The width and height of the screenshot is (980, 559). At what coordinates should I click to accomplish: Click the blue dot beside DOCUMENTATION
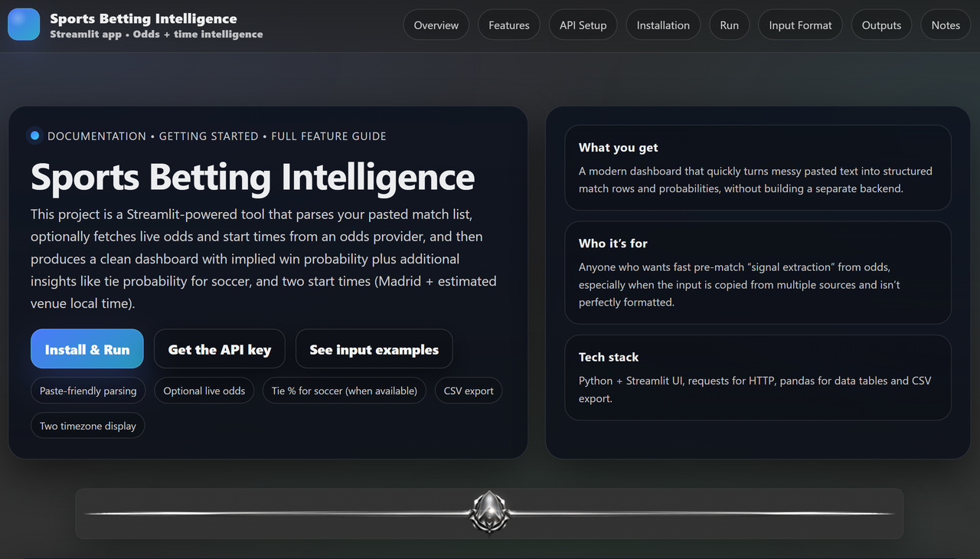34,136
